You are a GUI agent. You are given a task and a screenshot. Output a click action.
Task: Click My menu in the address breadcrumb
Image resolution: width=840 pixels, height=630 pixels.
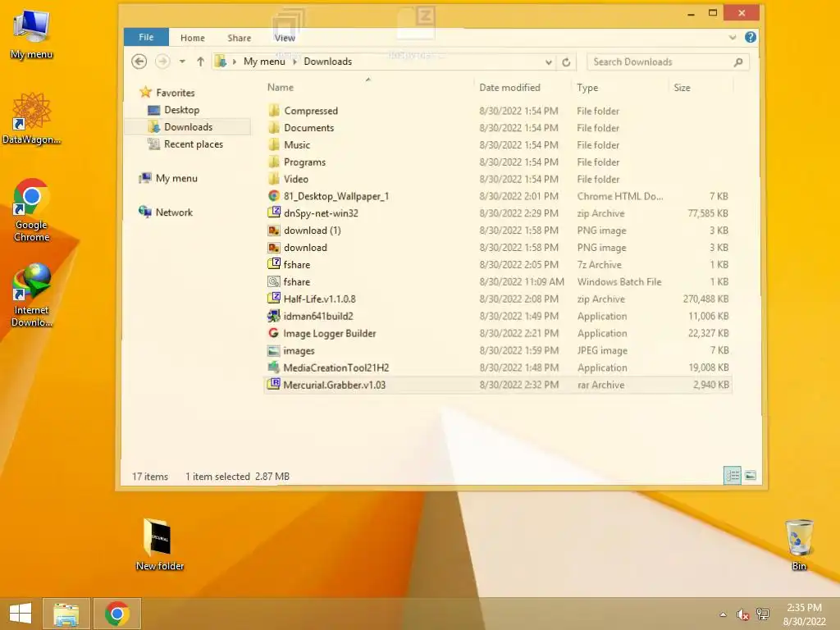pos(264,62)
